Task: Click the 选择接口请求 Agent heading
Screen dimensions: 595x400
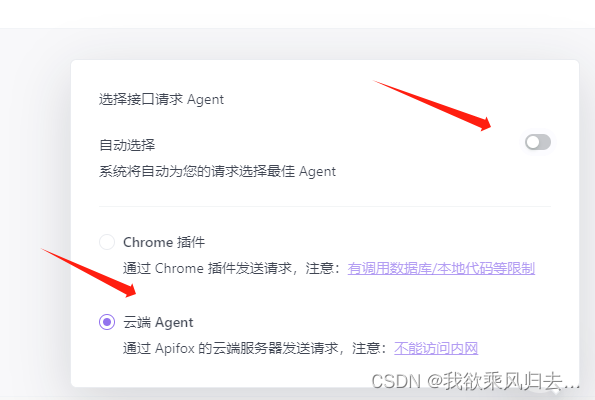Action: [x=161, y=99]
